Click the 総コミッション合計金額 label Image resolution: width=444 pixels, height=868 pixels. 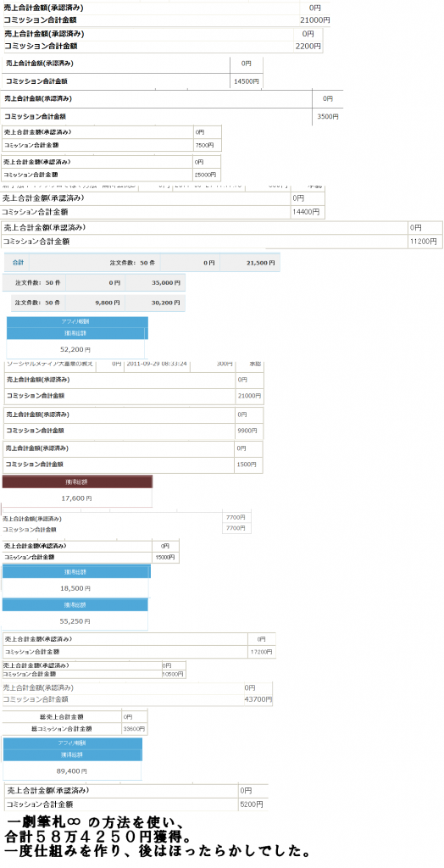(62, 729)
